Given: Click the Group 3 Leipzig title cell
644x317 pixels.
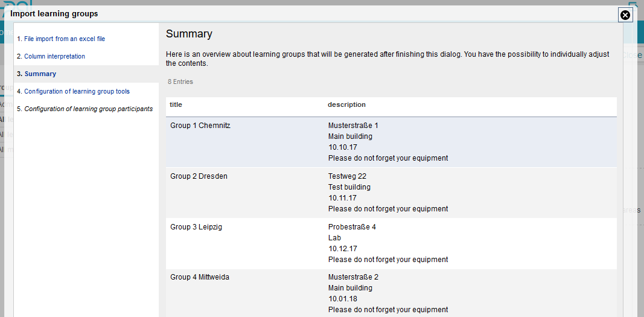Looking at the screenshot, I should coord(197,227).
